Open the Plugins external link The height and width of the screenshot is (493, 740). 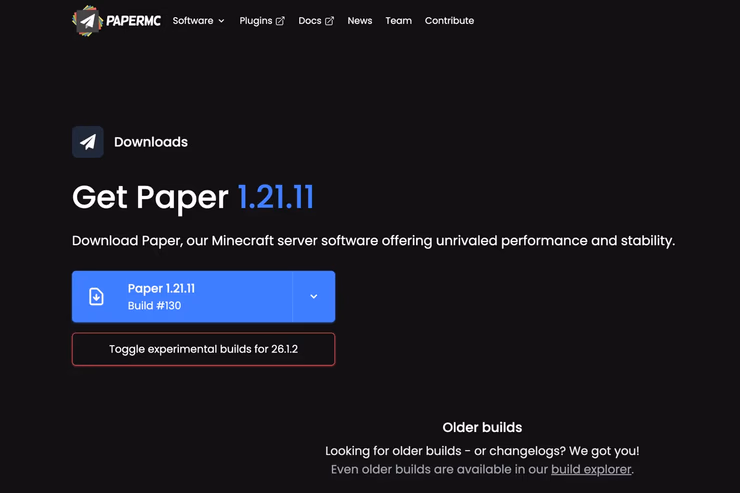pyautogui.click(x=262, y=21)
